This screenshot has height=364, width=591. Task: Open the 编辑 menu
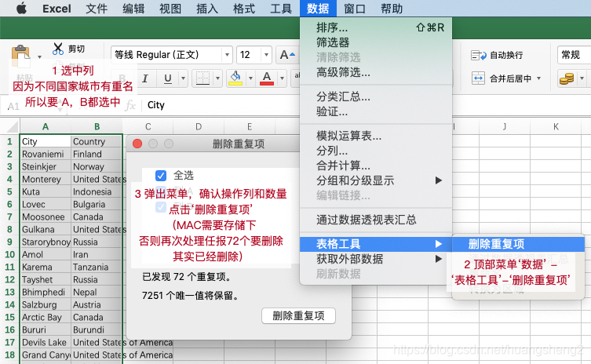tap(133, 9)
